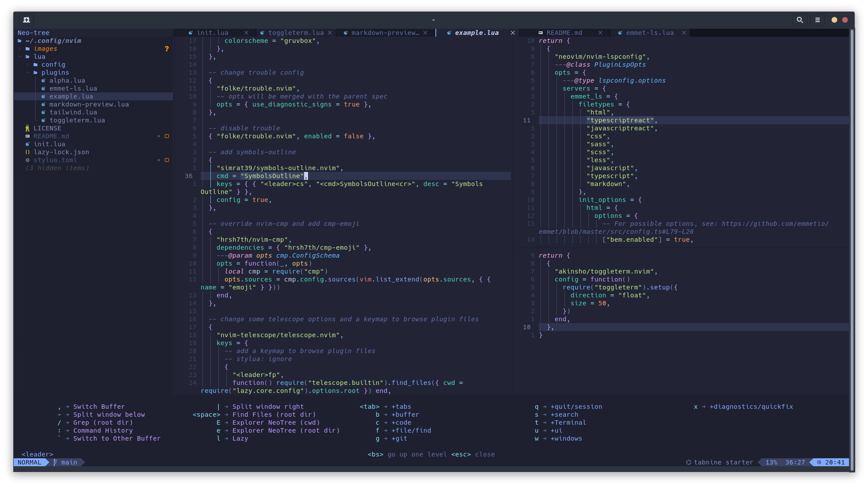Close the init.lua tab
Viewport: 868px width, 487px height.
click(246, 33)
